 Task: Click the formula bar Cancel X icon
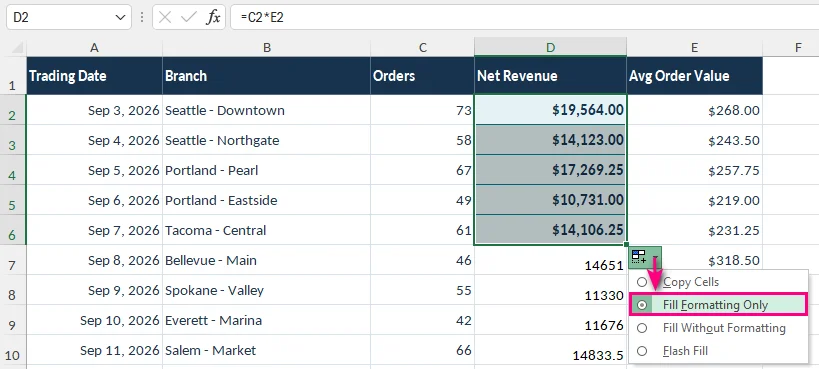[x=165, y=17]
